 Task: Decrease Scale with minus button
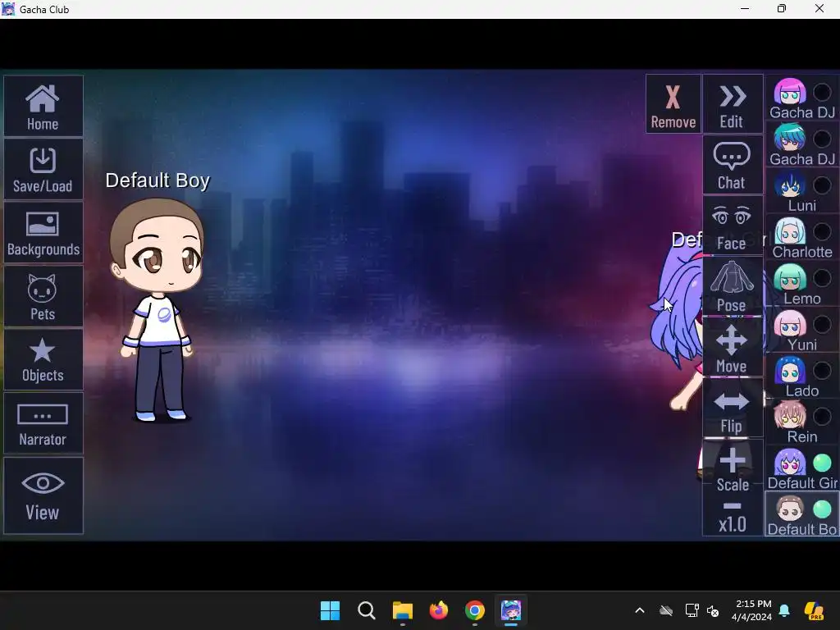pos(733,506)
